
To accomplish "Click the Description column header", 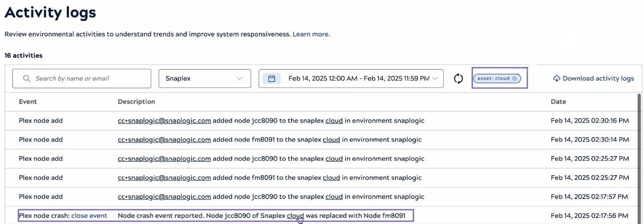I will point(136,102).
